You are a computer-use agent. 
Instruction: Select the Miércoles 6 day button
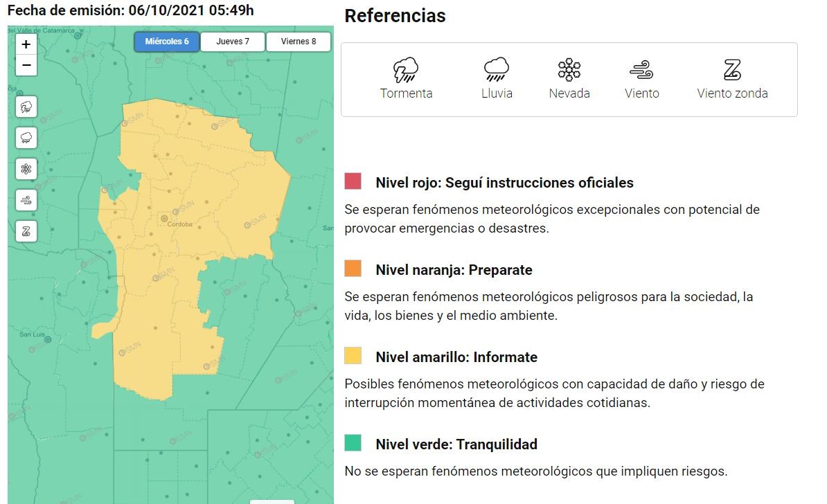tap(166, 41)
